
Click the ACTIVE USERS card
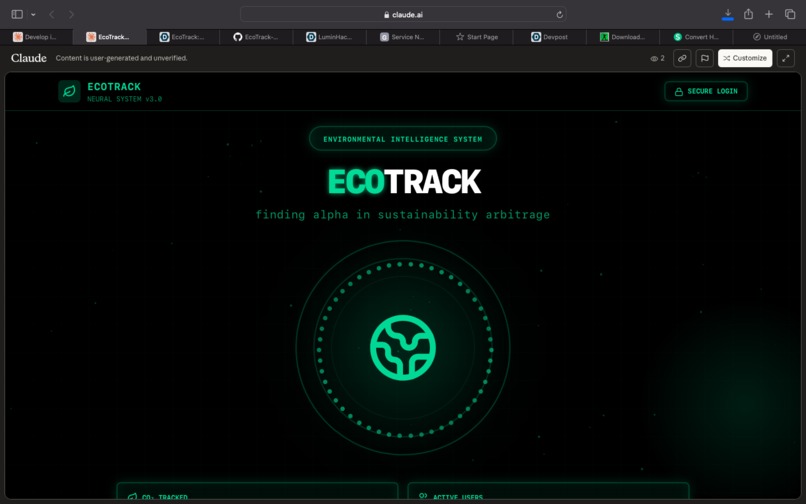tap(548, 491)
